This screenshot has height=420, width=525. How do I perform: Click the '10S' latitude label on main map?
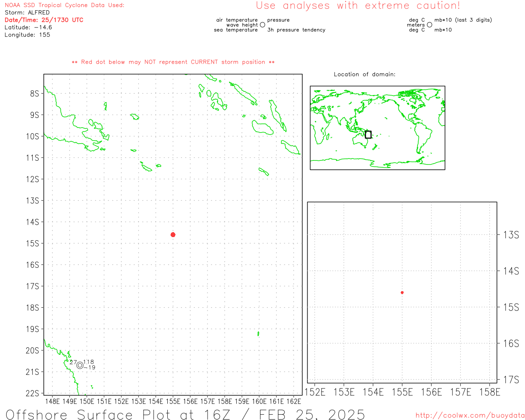point(32,136)
